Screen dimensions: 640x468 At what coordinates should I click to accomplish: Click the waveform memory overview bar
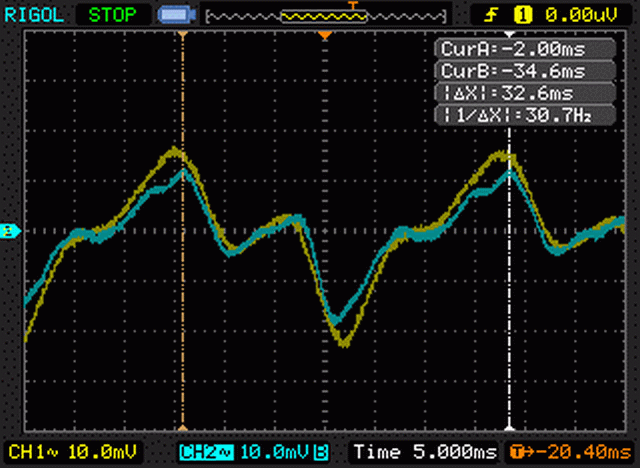(x=326, y=16)
